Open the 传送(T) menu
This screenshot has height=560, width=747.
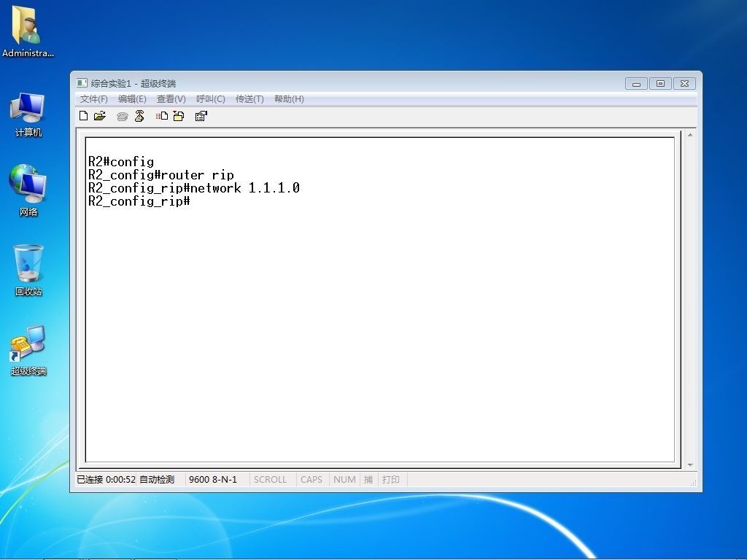[249, 99]
